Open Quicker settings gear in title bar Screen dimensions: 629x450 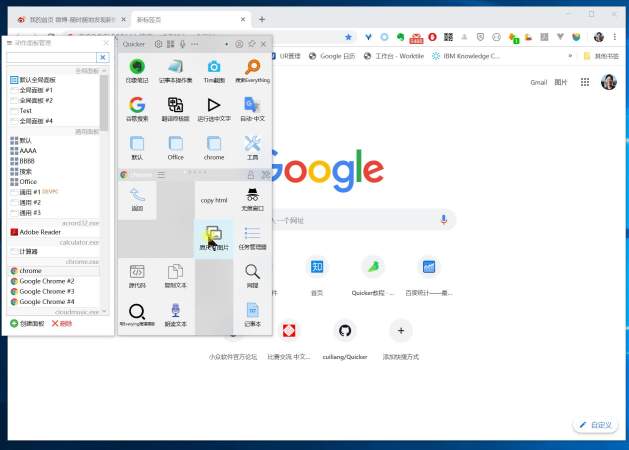(x=158, y=44)
